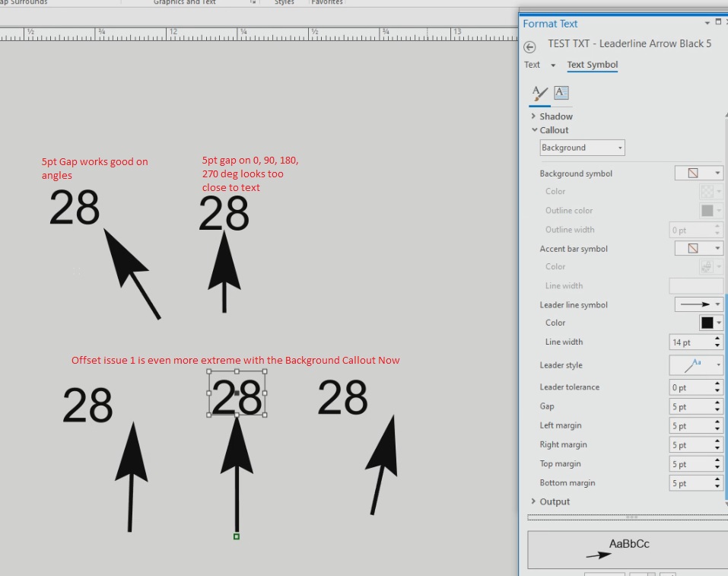
Task: Open the Background symbol swatch button
Action: [x=697, y=173]
